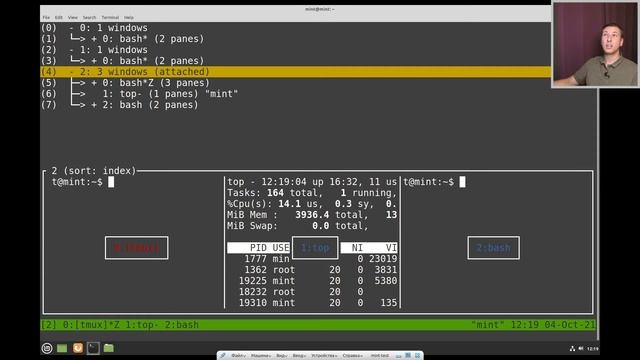
Task: Open the Ввод menu in VirtualBox toolbar
Action: click(299, 356)
